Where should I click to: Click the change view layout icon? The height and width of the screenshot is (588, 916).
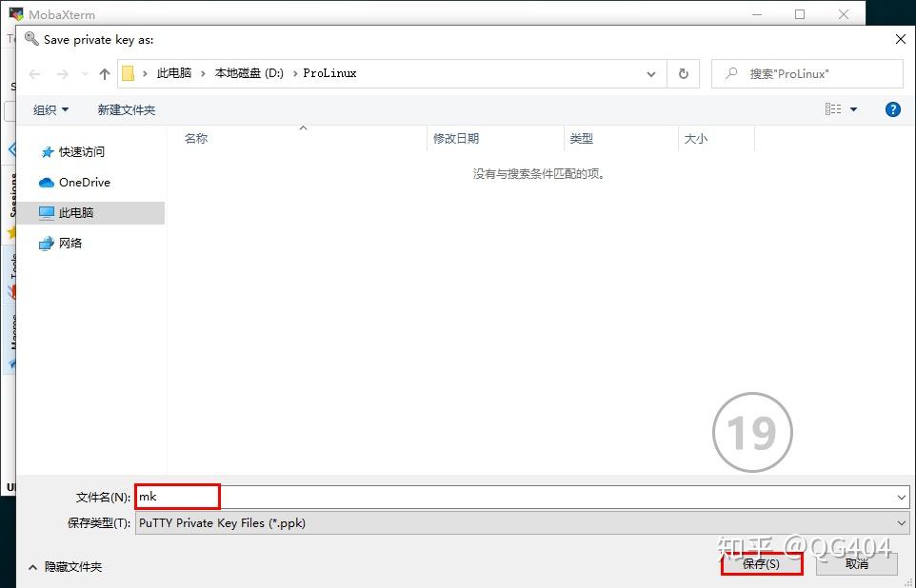click(x=833, y=109)
